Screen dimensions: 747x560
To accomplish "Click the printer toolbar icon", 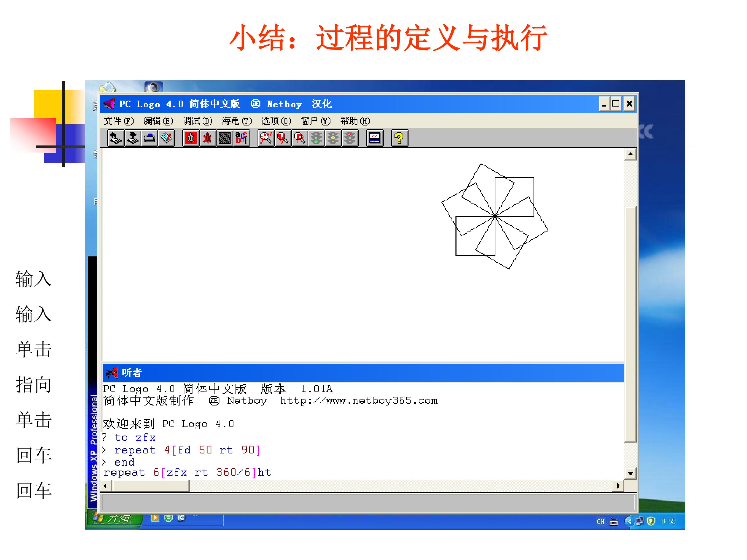I will coord(150,138).
